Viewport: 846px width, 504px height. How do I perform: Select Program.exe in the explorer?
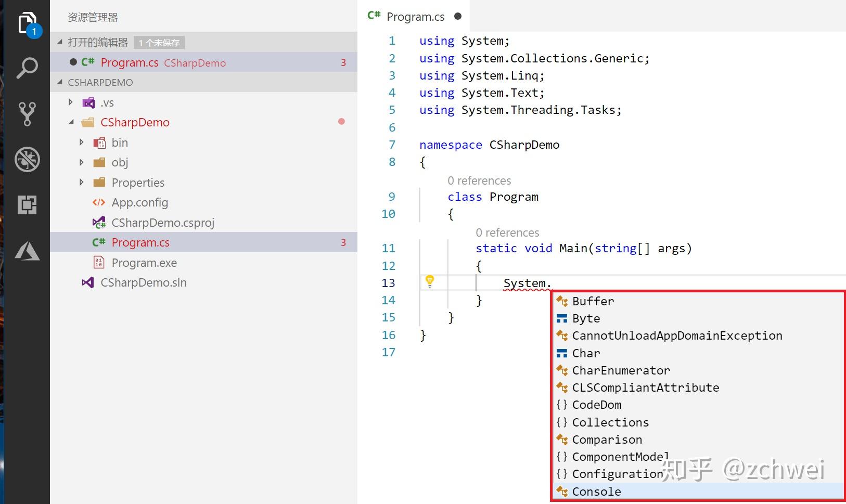[x=144, y=262]
